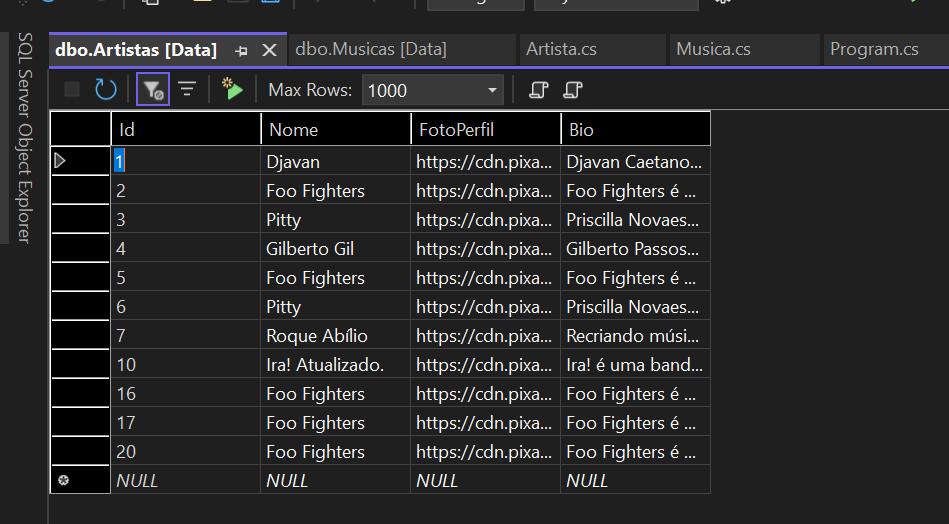Click the second script export icon
This screenshot has width=949, height=524.
pos(572,90)
